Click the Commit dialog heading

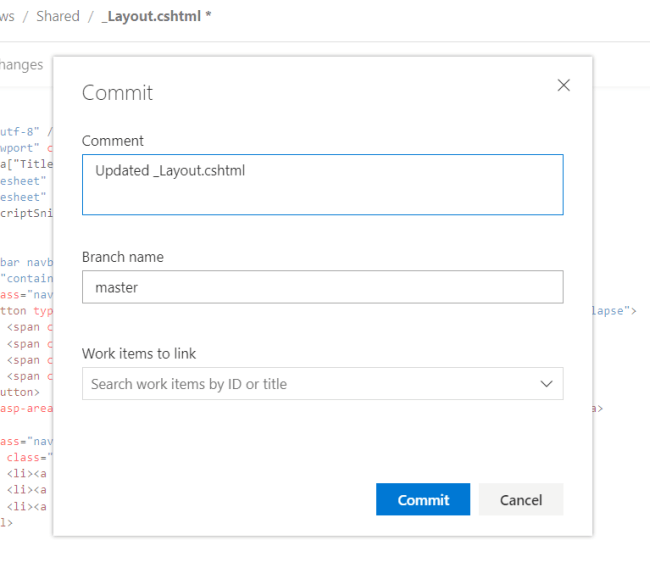point(117,93)
